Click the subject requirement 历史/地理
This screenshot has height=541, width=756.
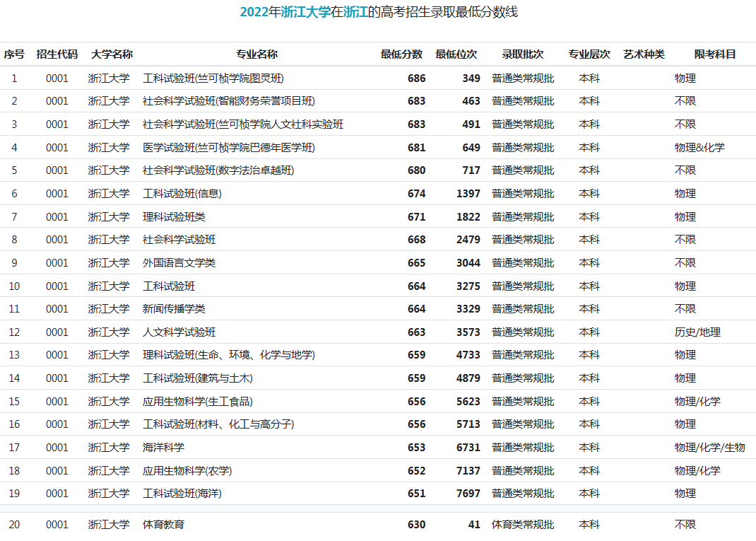tap(697, 332)
